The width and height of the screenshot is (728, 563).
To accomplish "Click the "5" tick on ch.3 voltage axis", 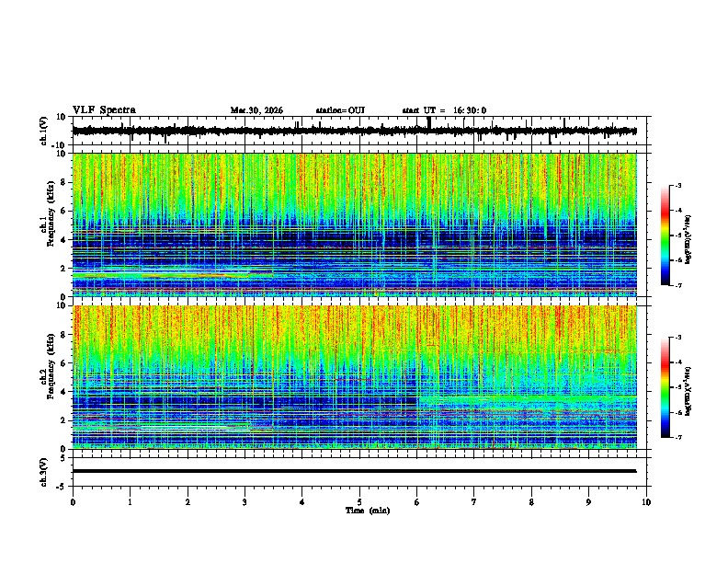I will click(63, 458).
